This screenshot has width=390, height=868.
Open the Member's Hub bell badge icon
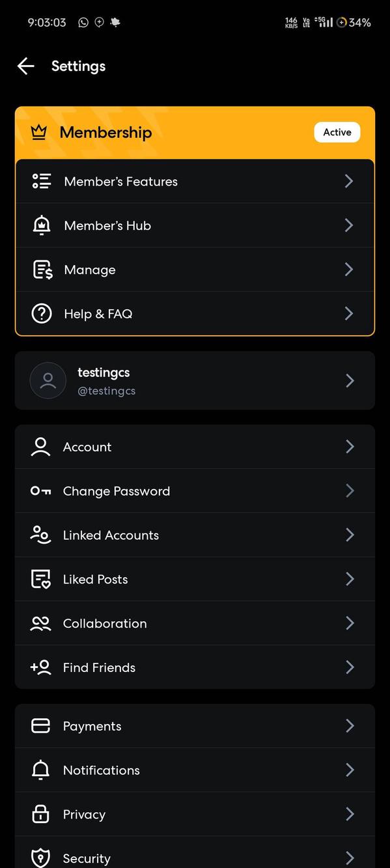(x=41, y=225)
